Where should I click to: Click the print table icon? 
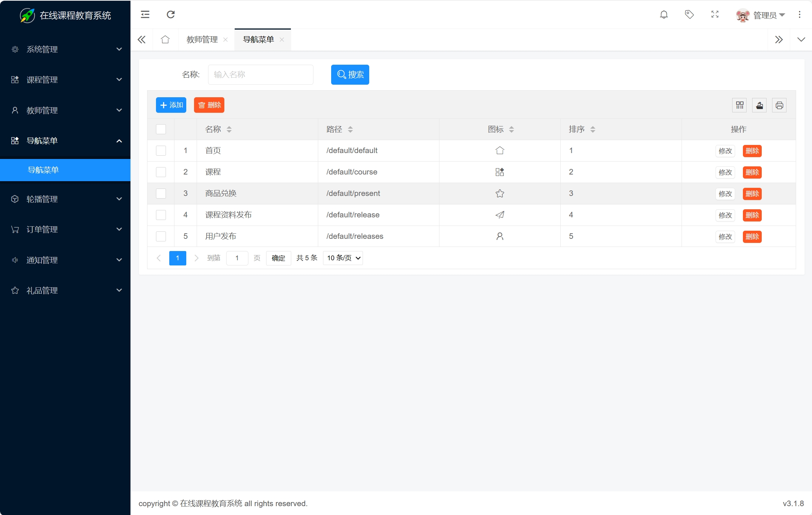click(x=779, y=105)
